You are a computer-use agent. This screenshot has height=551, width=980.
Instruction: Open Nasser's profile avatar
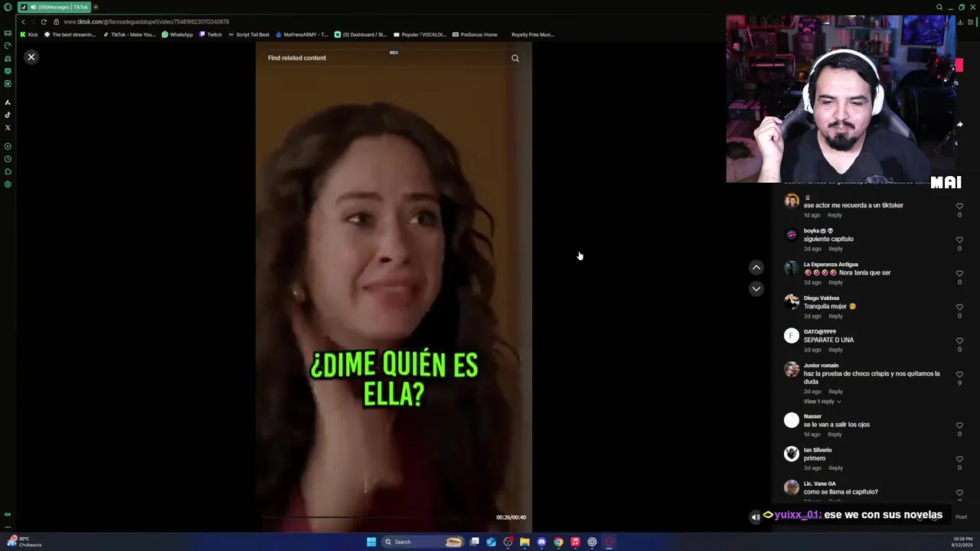(792, 420)
